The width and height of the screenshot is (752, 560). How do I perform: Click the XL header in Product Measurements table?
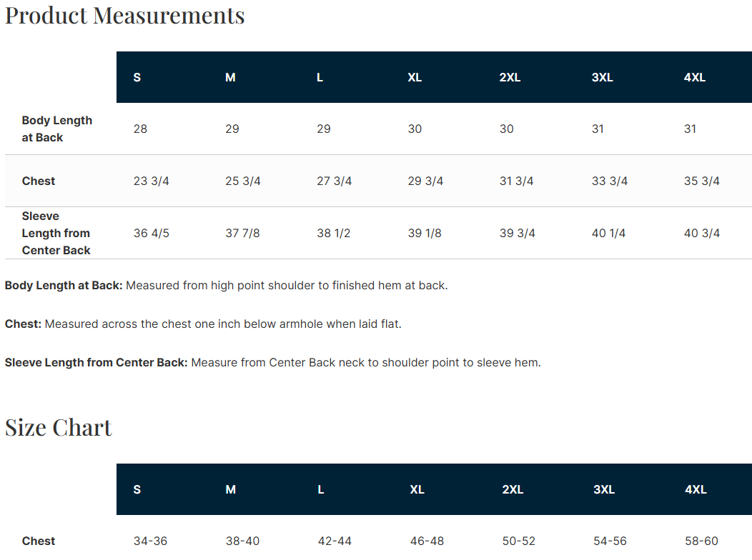415,77
